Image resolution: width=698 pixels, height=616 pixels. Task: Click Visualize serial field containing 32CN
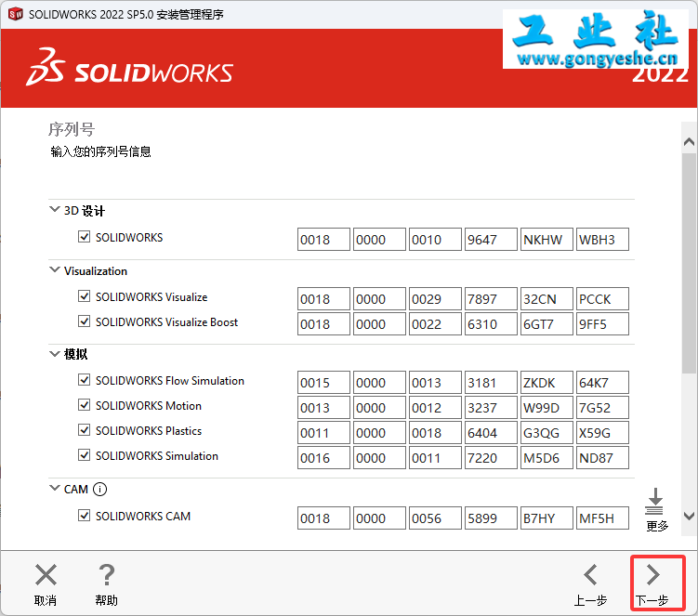tap(547, 298)
